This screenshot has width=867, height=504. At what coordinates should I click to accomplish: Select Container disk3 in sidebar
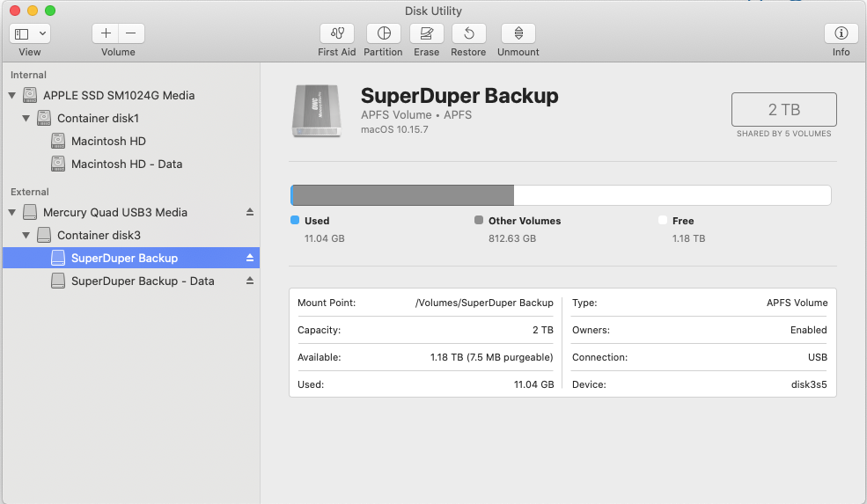pyautogui.click(x=130, y=236)
